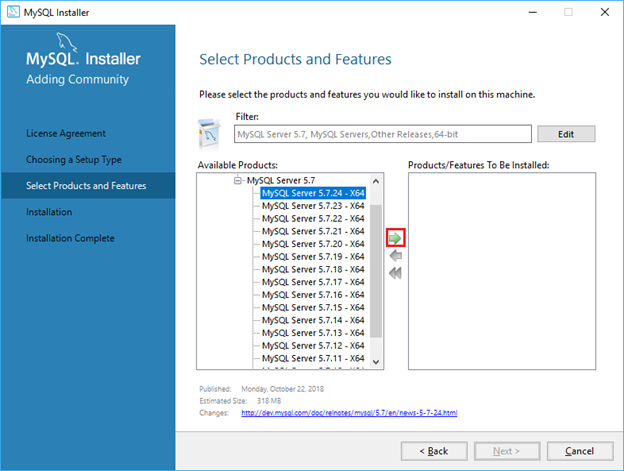Click the scroll up arrow in Available Products
This screenshot has height=471, width=624.
[x=376, y=181]
